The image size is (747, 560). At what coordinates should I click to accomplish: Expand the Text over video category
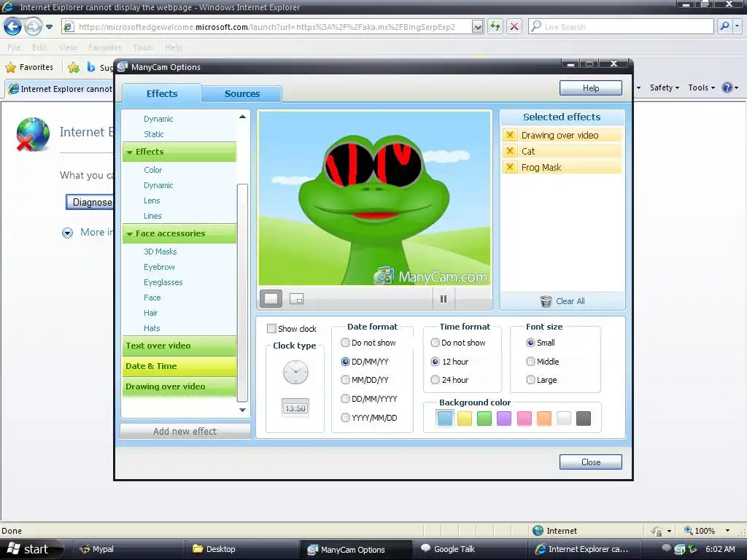pyautogui.click(x=179, y=346)
